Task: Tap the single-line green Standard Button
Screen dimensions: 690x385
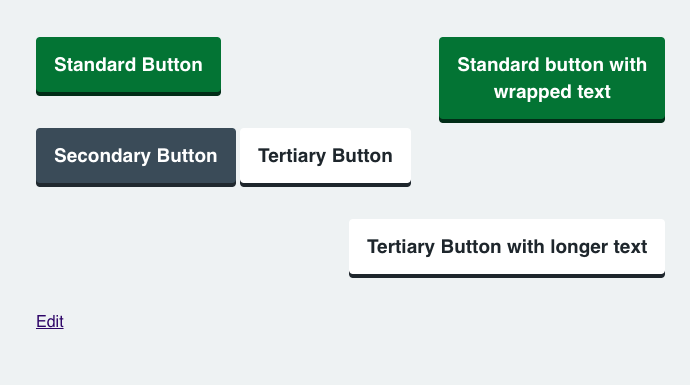Action: pyautogui.click(x=128, y=66)
